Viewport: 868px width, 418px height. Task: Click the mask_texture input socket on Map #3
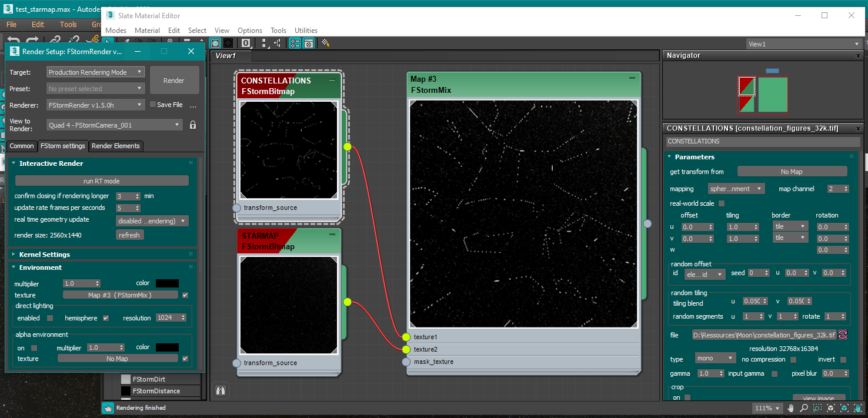(x=406, y=362)
